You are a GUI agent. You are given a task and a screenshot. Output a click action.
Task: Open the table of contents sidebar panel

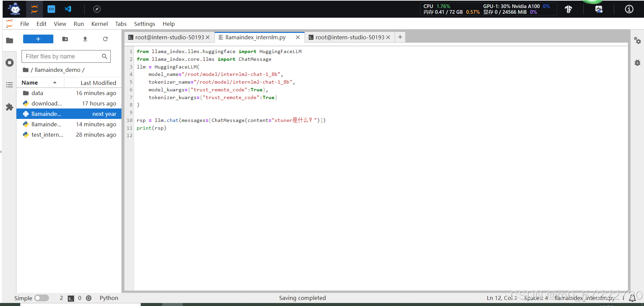(x=9, y=85)
